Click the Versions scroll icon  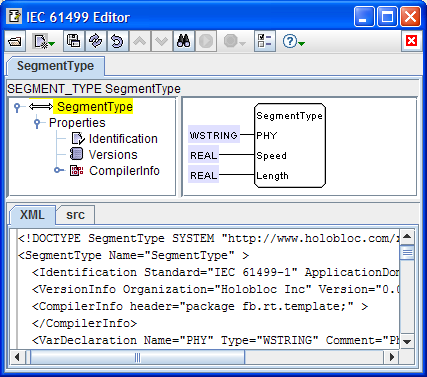(76, 154)
